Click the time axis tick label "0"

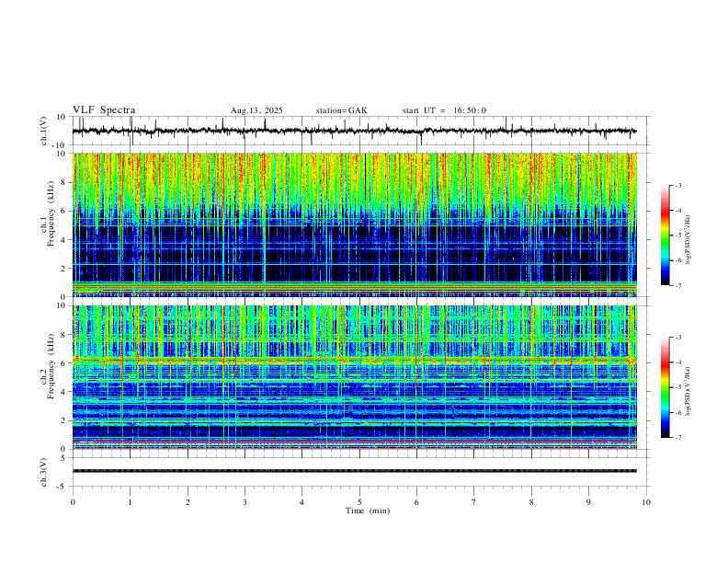coord(73,502)
